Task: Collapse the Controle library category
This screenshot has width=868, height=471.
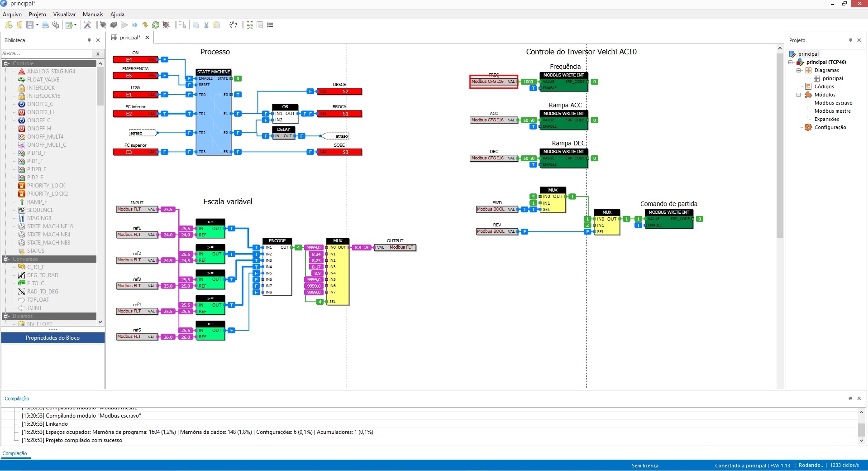Action: point(6,63)
